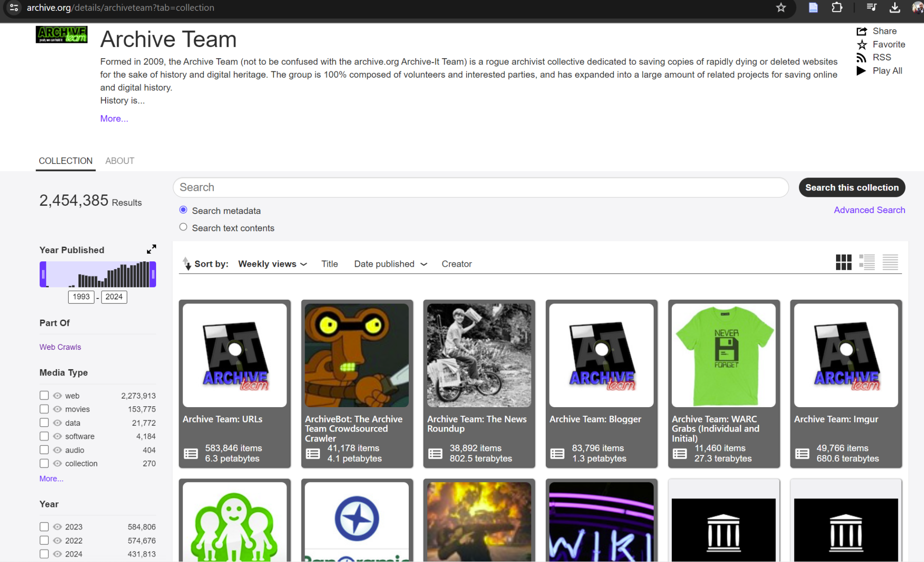Expand the Year Published histogram chart
The height and width of the screenshot is (562, 924).
click(151, 248)
